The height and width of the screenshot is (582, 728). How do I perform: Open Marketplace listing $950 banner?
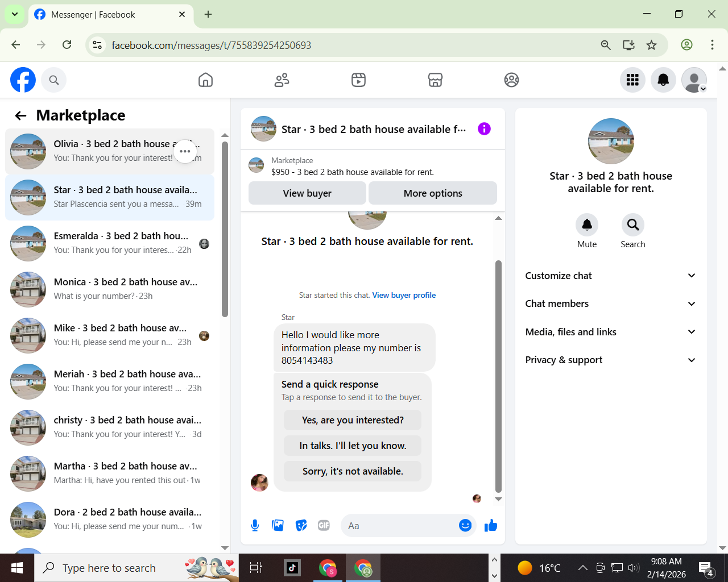[x=373, y=166]
